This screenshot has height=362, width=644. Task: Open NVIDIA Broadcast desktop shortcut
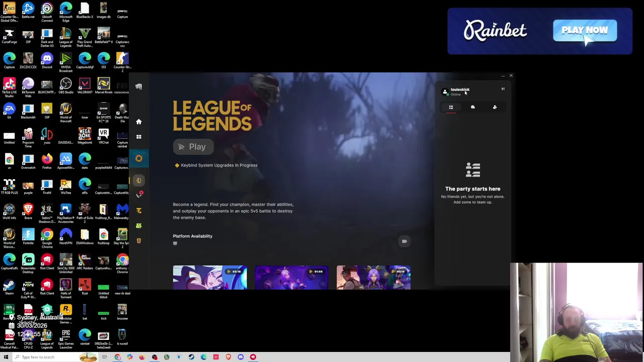(x=66, y=62)
